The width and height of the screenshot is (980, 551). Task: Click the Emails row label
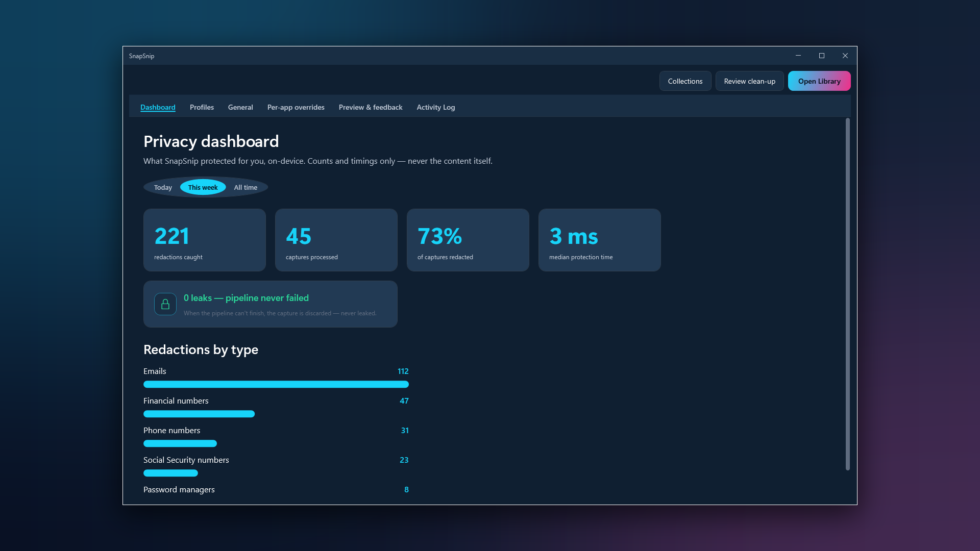[155, 371]
